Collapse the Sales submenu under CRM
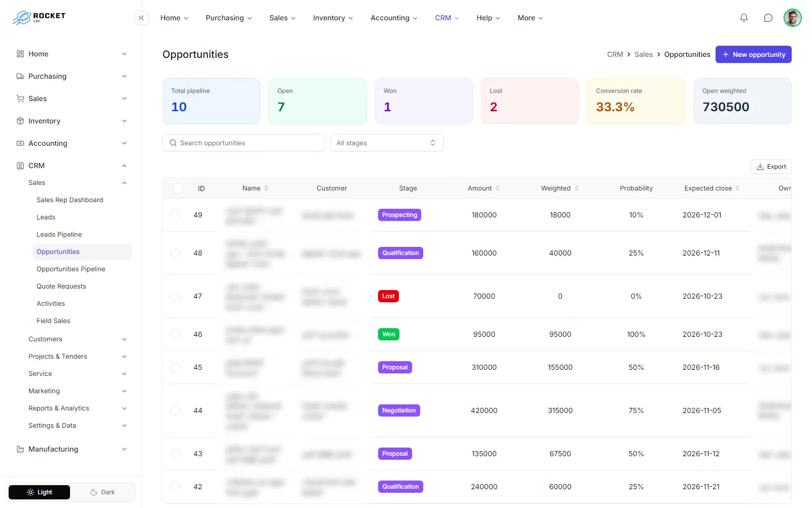Viewport: 812px width, 508px height. pos(77,183)
